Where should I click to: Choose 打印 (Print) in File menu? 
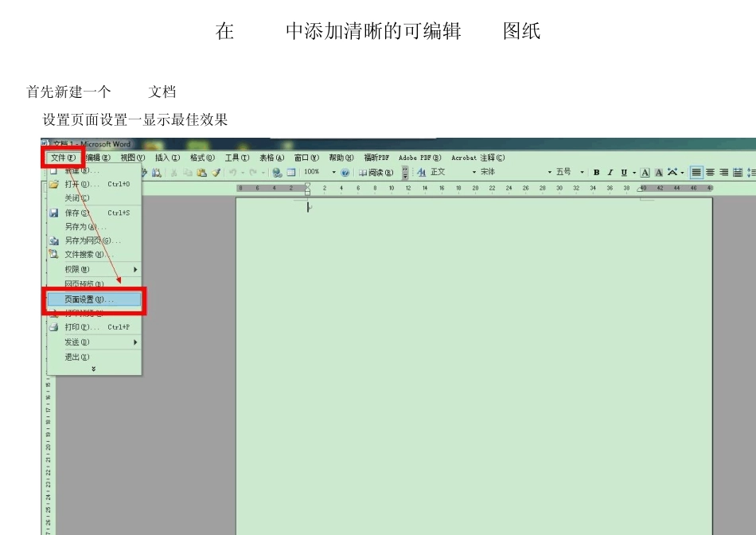pos(95,327)
